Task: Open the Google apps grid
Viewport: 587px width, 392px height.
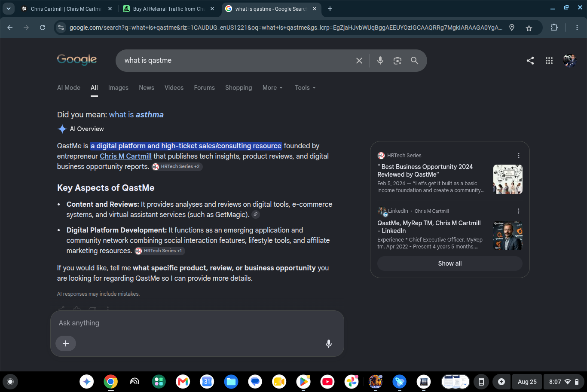Action: [x=549, y=61]
